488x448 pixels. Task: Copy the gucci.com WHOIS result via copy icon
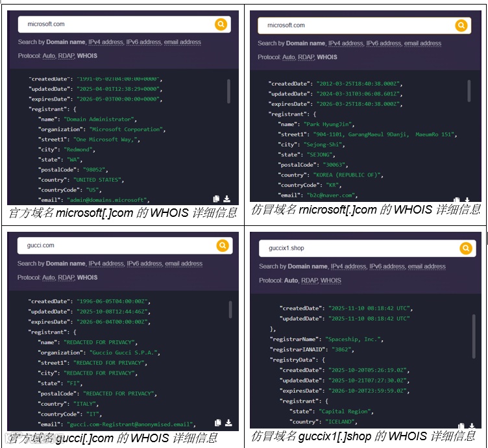point(218,423)
